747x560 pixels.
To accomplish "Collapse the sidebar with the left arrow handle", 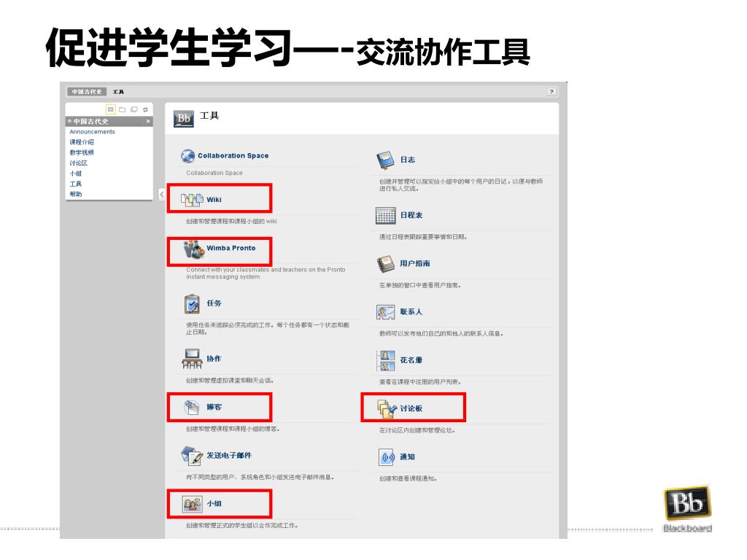I will [x=161, y=194].
